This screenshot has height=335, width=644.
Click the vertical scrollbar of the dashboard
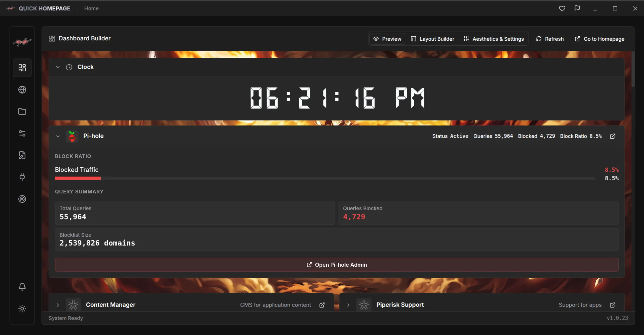[633, 69]
